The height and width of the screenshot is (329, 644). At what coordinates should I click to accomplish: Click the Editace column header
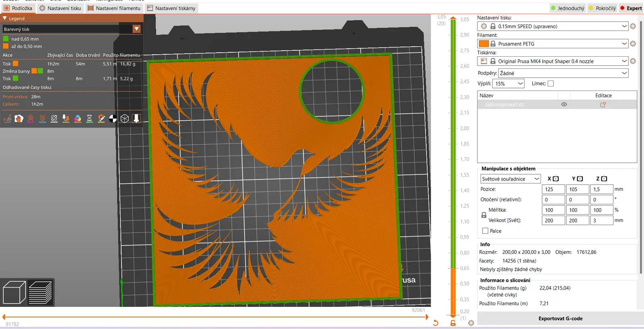pyautogui.click(x=603, y=95)
